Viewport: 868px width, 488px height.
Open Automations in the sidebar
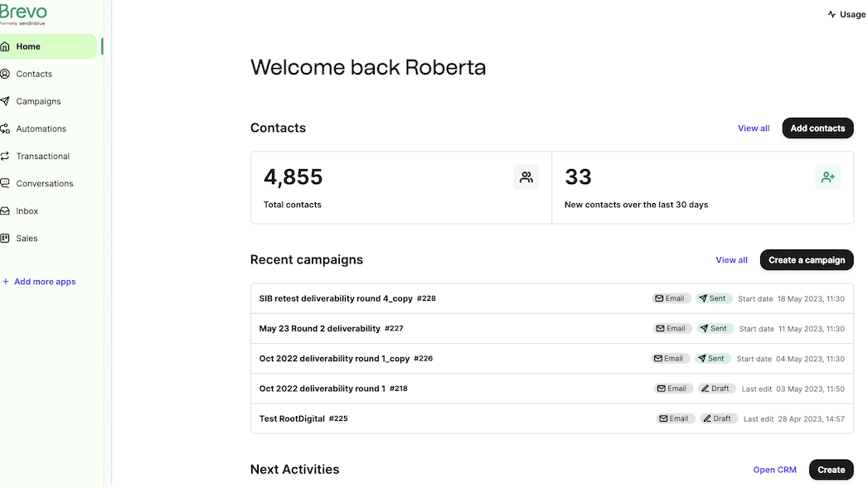point(41,128)
